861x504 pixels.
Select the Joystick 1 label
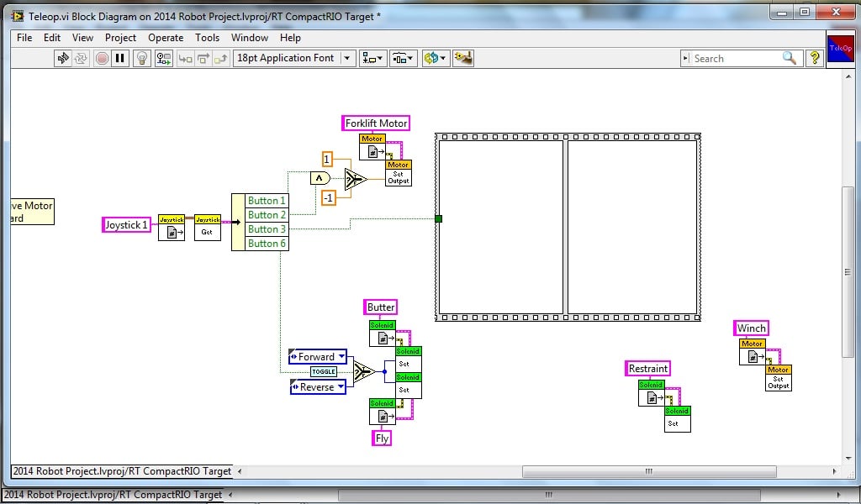[x=126, y=225]
